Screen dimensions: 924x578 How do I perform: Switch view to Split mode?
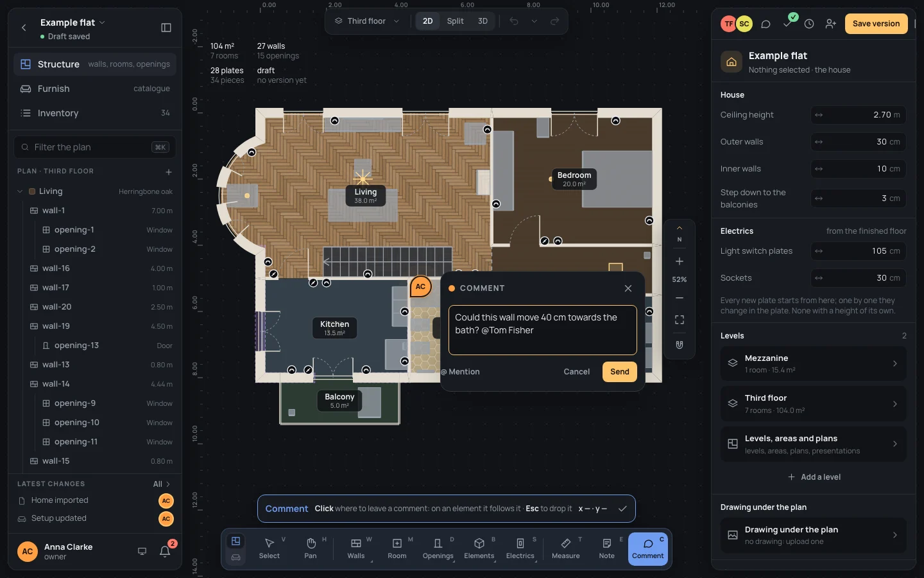[x=455, y=21]
